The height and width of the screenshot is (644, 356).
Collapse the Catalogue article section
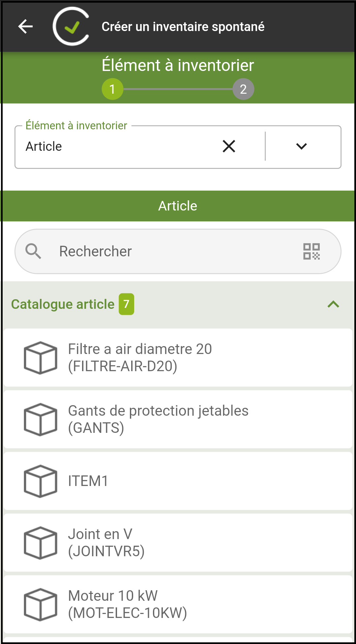pyautogui.click(x=333, y=304)
